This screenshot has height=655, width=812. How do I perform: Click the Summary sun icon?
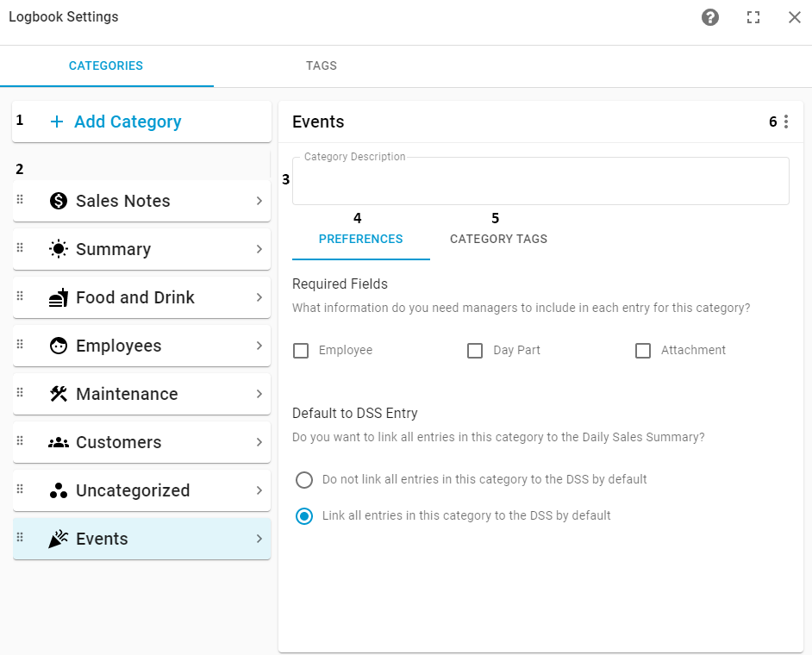coord(58,248)
